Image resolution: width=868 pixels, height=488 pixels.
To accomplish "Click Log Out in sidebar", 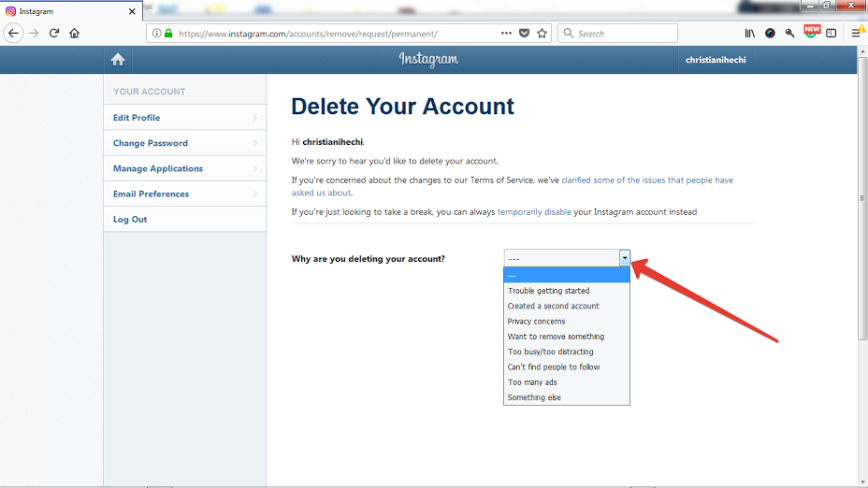I will [184, 219].
